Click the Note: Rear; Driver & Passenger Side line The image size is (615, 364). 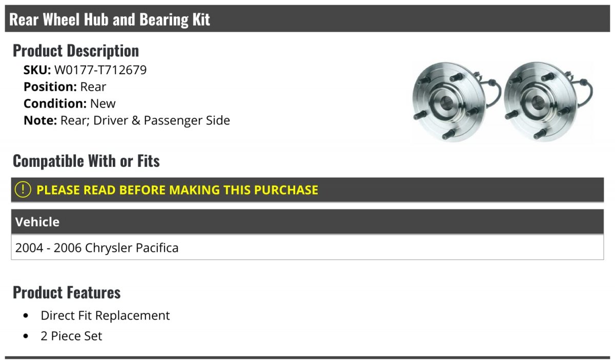click(x=127, y=121)
